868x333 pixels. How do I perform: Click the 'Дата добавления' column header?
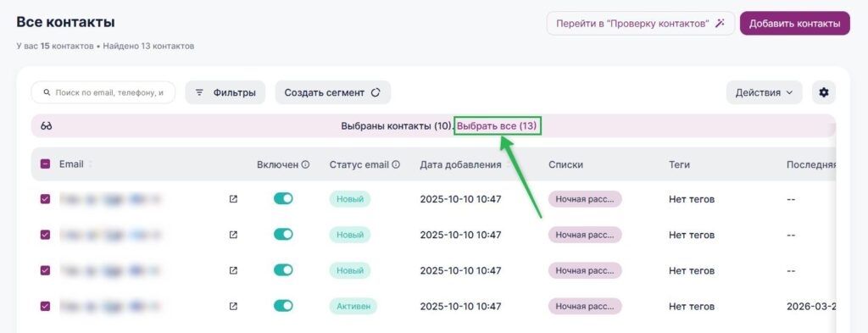pyautogui.click(x=460, y=165)
